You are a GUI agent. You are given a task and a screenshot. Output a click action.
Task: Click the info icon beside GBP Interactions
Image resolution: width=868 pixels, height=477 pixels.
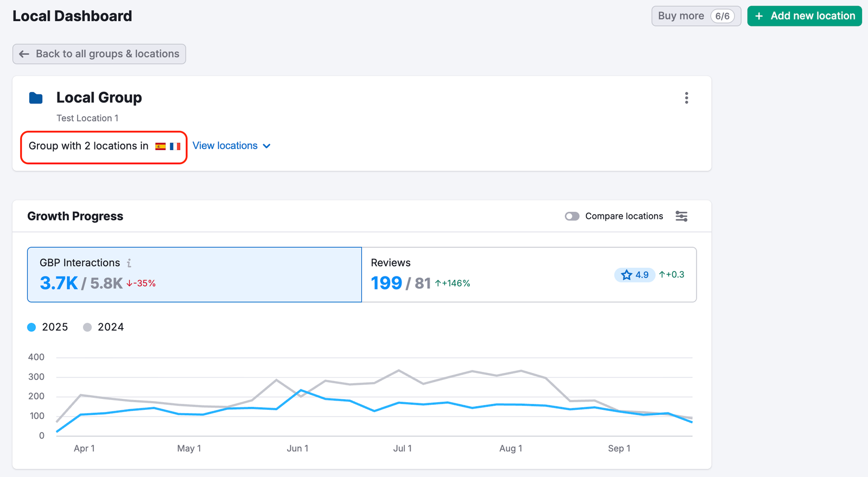pos(129,263)
